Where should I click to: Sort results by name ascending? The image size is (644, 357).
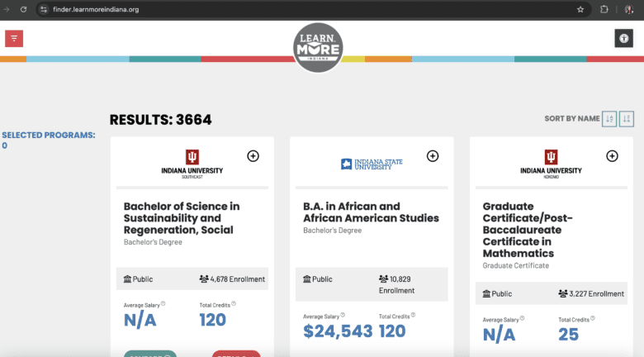(609, 119)
